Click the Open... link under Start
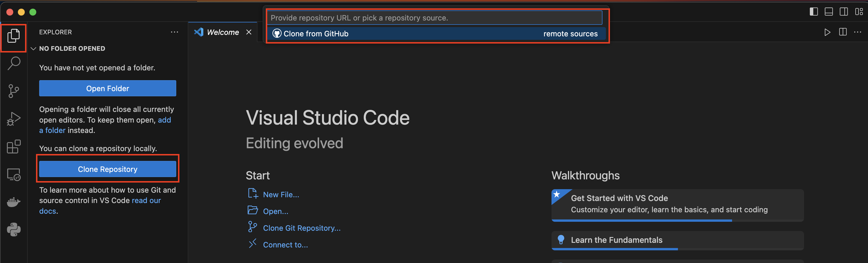868x263 pixels. coord(276,211)
